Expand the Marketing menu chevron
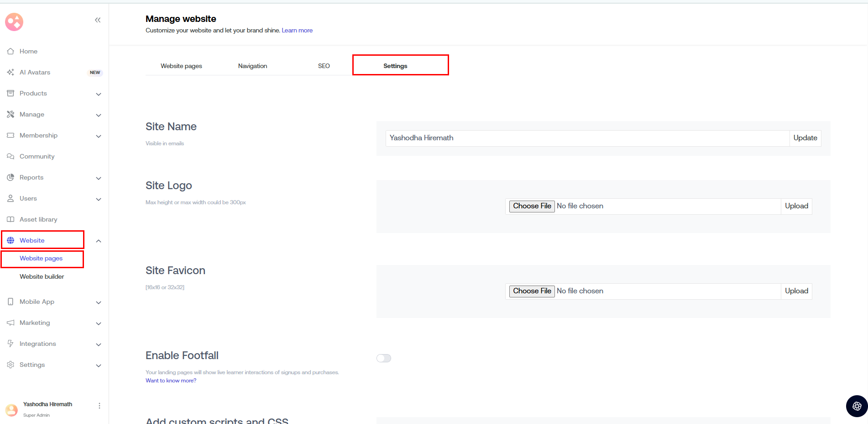Image resolution: width=868 pixels, height=424 pixels. click(99, 323)
